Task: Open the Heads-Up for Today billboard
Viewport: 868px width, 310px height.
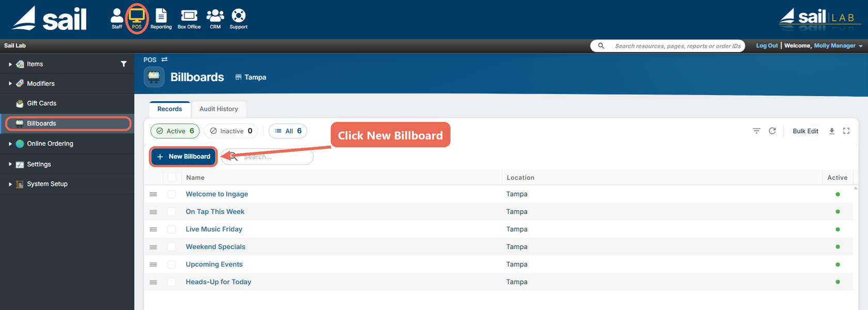Action: [x=219, y=282]
